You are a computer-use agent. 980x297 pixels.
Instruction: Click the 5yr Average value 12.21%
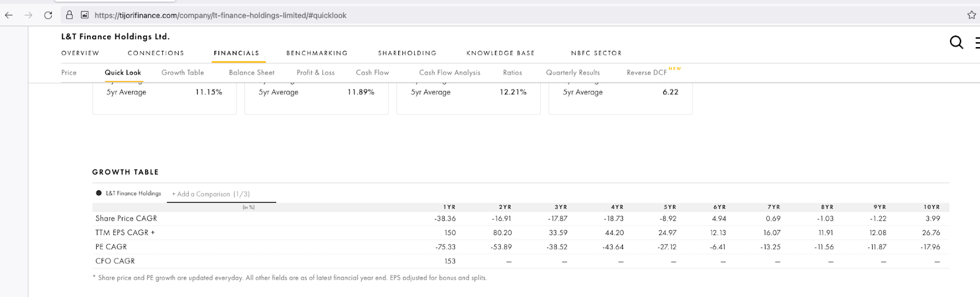(513, 92)
